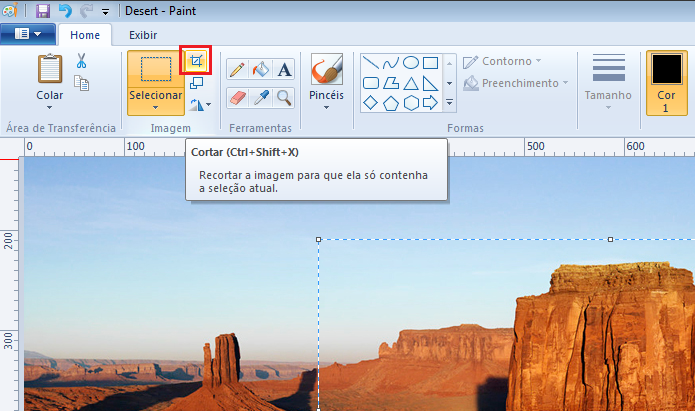Select the Magnifier tool
This screenshot has width=695, height=411.
click(x=284, y=98)
